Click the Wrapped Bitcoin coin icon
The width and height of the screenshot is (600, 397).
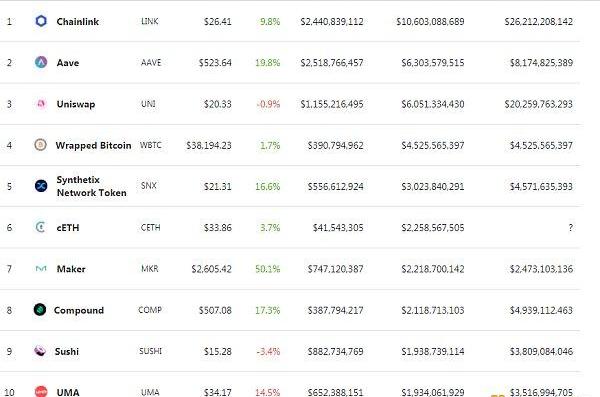pos(41,145)
